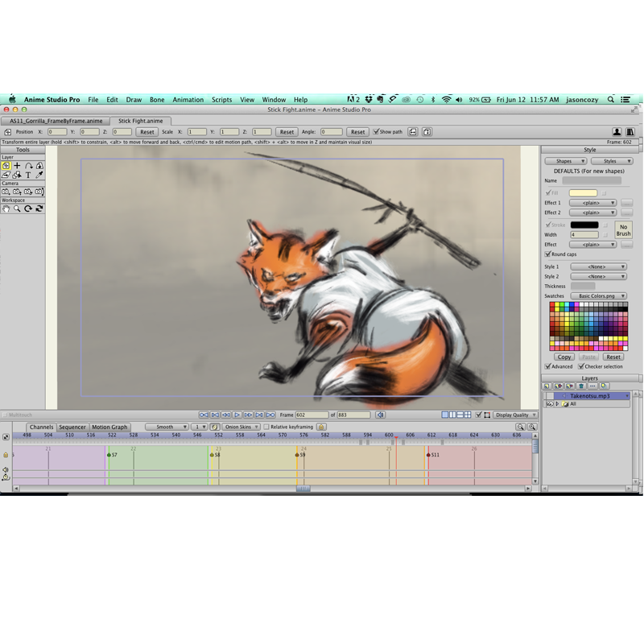Select the Transform Layer tool
The image size is (644, 644).
(x=6, y=166)
